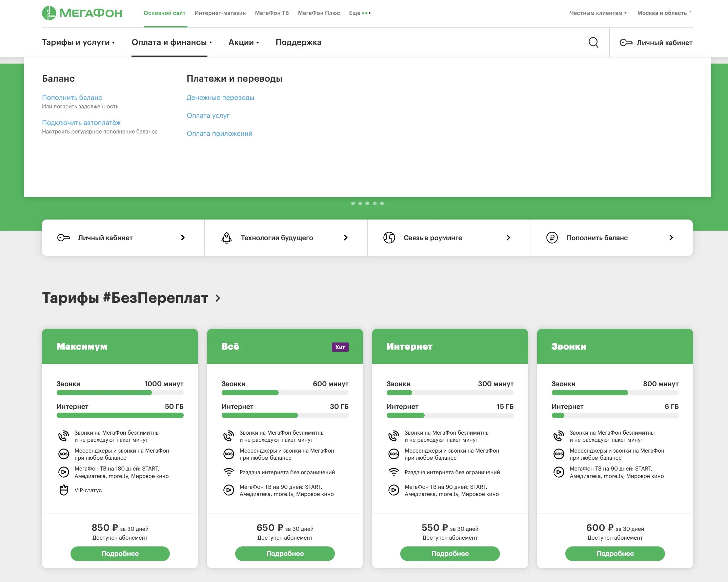Click the SOS icon in Максимум tariff card
Screen dimensions: 728x582
point(63,454)
